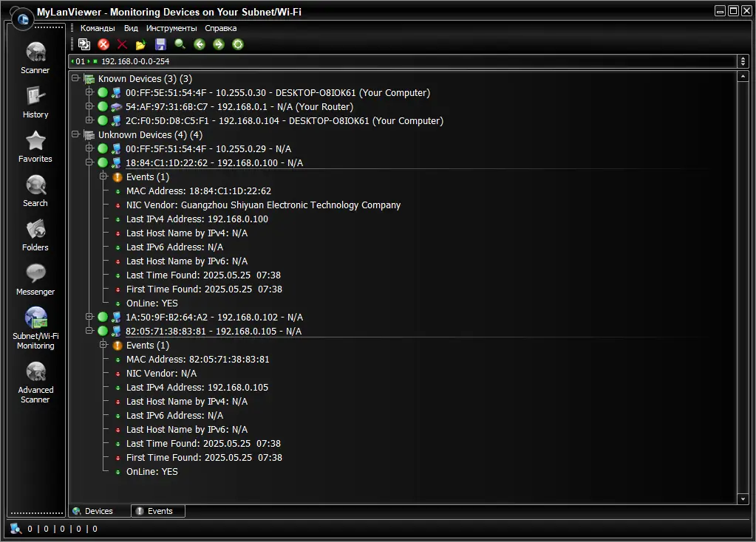Click the magnifier find icon in toolbar
756x542 pixels.
180,44
